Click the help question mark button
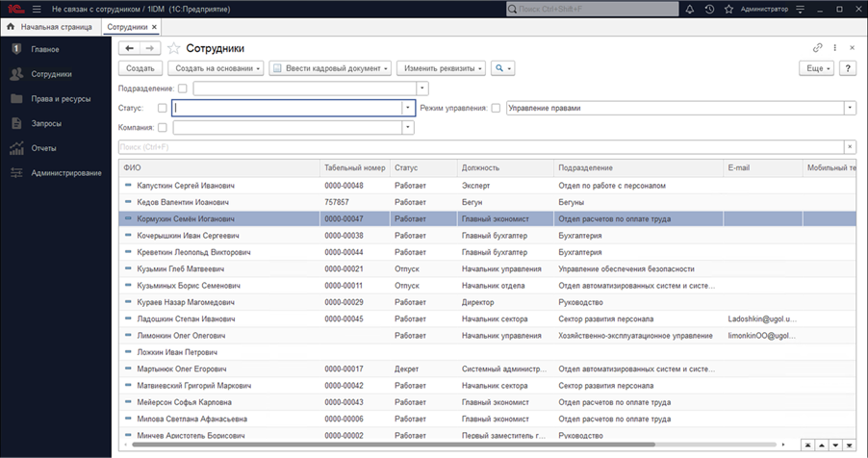The height and width of the screenshot is (458, 868). click(x=848, y=68)
